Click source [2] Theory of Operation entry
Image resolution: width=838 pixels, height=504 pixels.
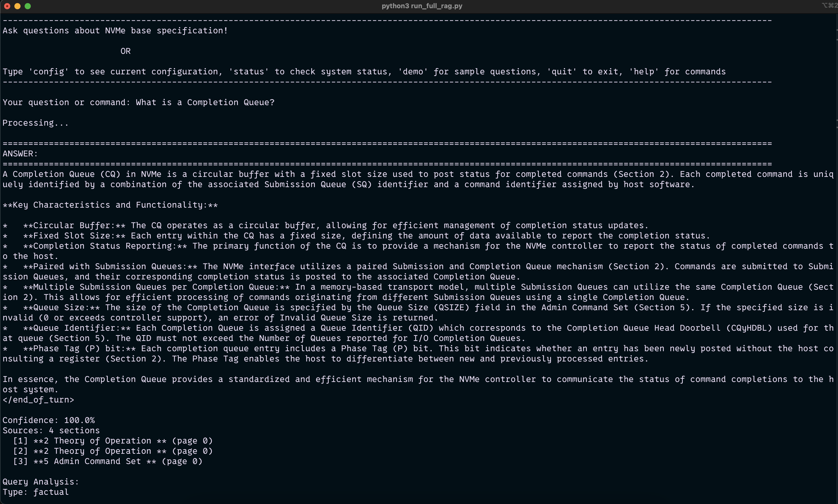pos(112,451)
